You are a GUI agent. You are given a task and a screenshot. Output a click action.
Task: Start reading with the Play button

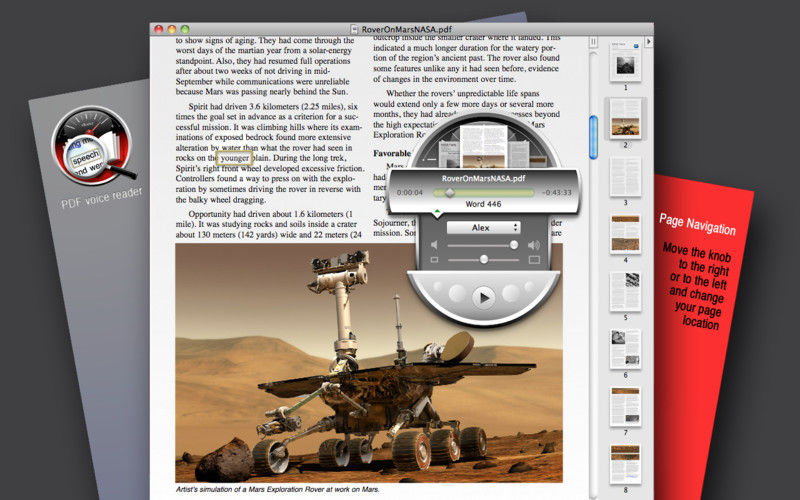point(483,296)
